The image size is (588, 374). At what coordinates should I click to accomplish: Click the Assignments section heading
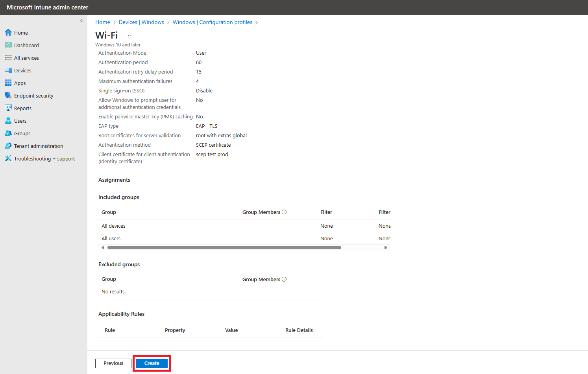[x=114, y=180]
